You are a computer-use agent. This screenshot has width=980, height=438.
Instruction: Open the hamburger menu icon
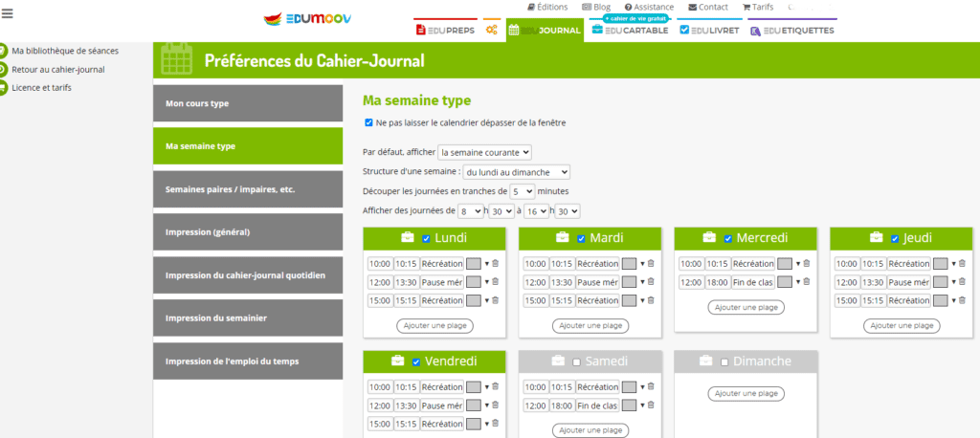7,12
